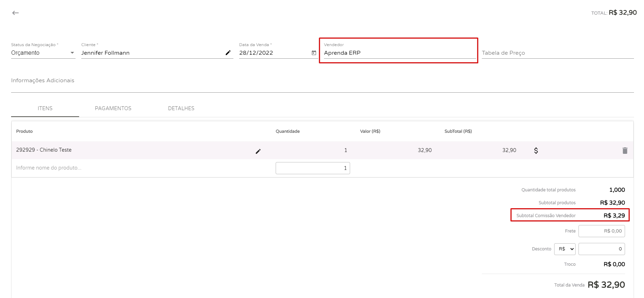Switch to the PAGAMENTOS tab
Screen dimensions: 644x298
point(113,108)
